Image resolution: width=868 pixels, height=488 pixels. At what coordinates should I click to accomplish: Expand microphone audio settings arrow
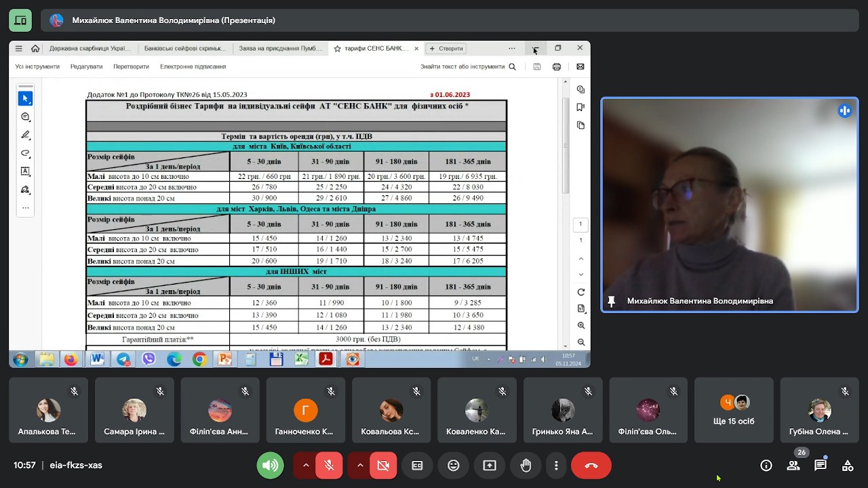[305, 466]
